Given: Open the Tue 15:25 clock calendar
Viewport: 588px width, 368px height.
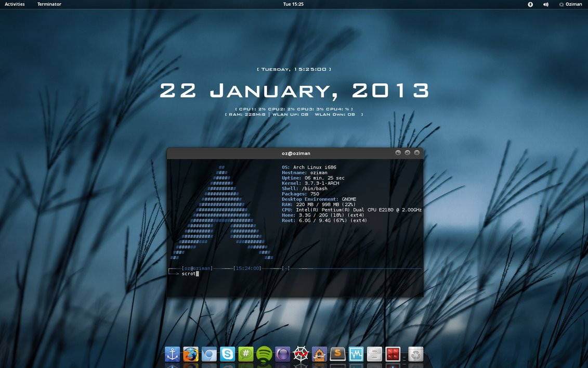Looking at the screenshot, I should 293,4.
